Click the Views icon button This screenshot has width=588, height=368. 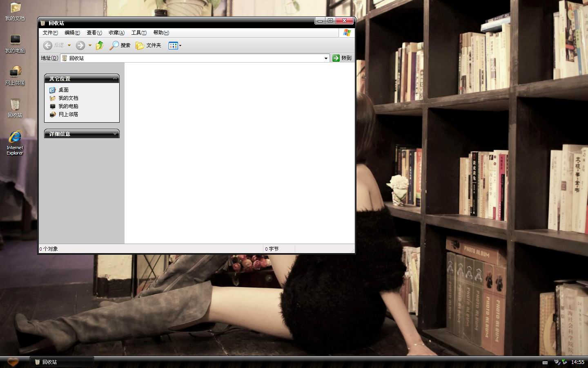click(173, 45)
